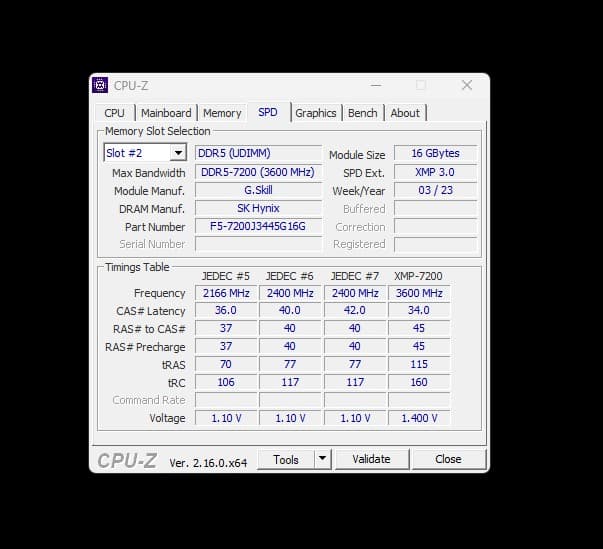Open the About tab
Image resolution: width=603 pixels, height=549 pixels.
coord(405,113)
